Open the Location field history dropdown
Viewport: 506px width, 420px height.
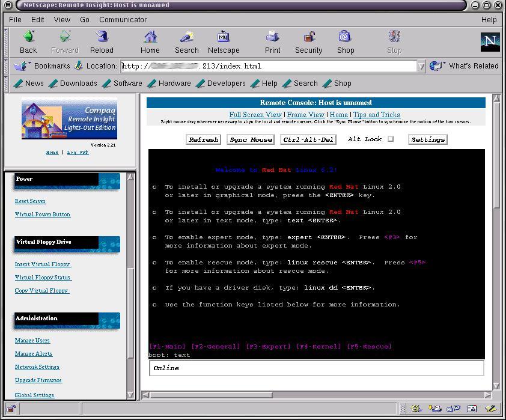coord(421,66)
